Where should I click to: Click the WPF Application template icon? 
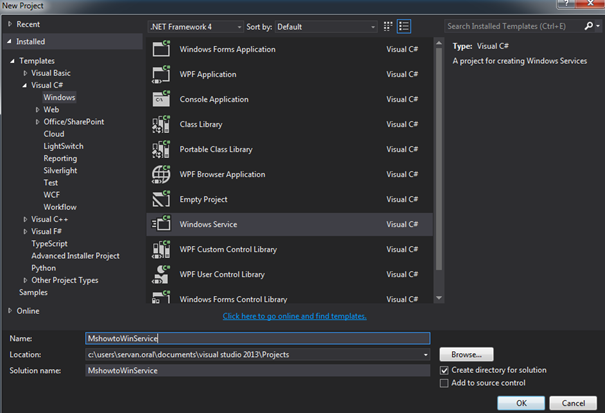pyautogui.click(x=161, y=74)
